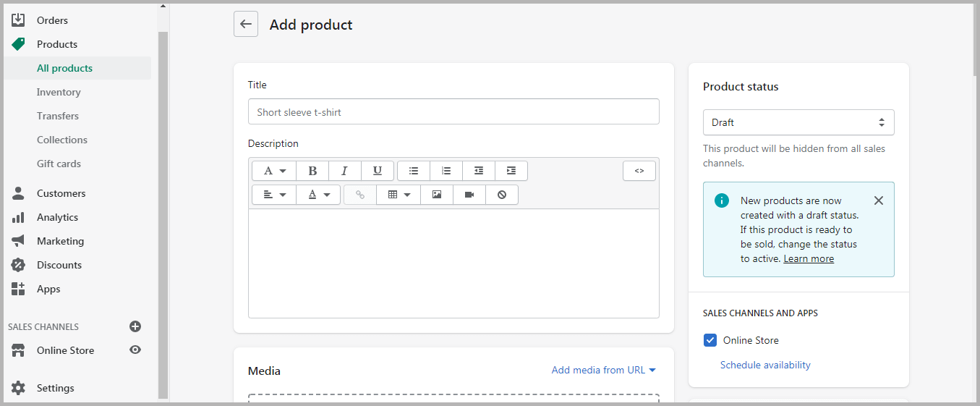Click inside the Description text area

point(453,263)
